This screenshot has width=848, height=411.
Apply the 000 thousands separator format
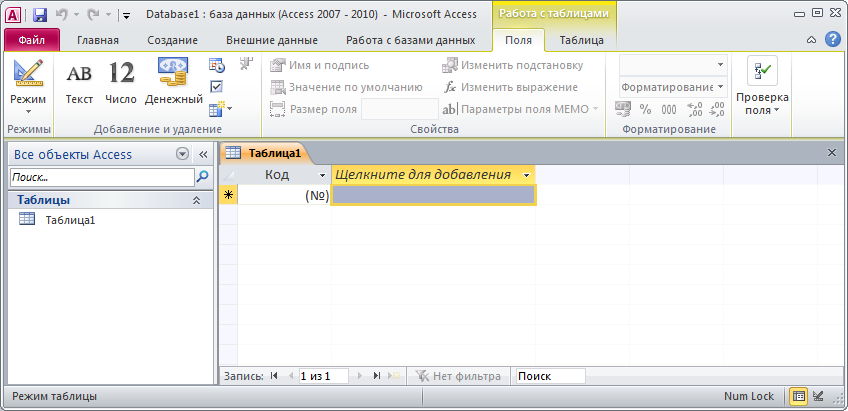[x=669, y=109]
